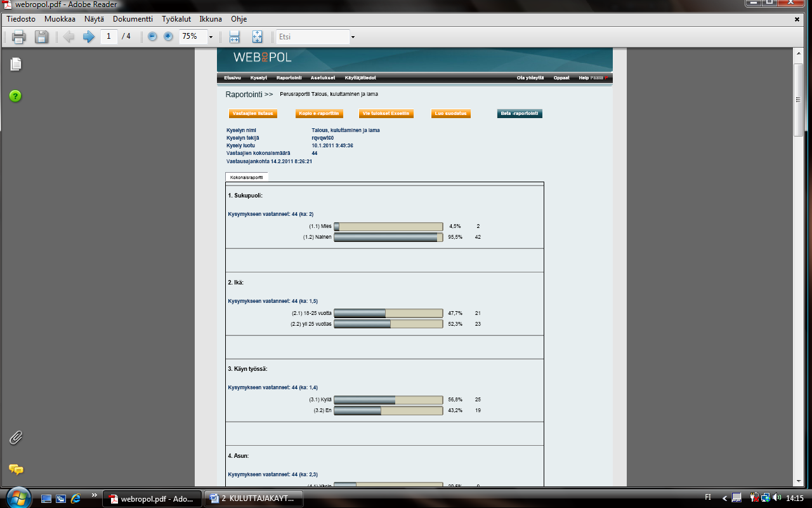Switch between windows quick launch icon
Screen dimensions: 812x508
pyautogui.click(x=61, y=498)
